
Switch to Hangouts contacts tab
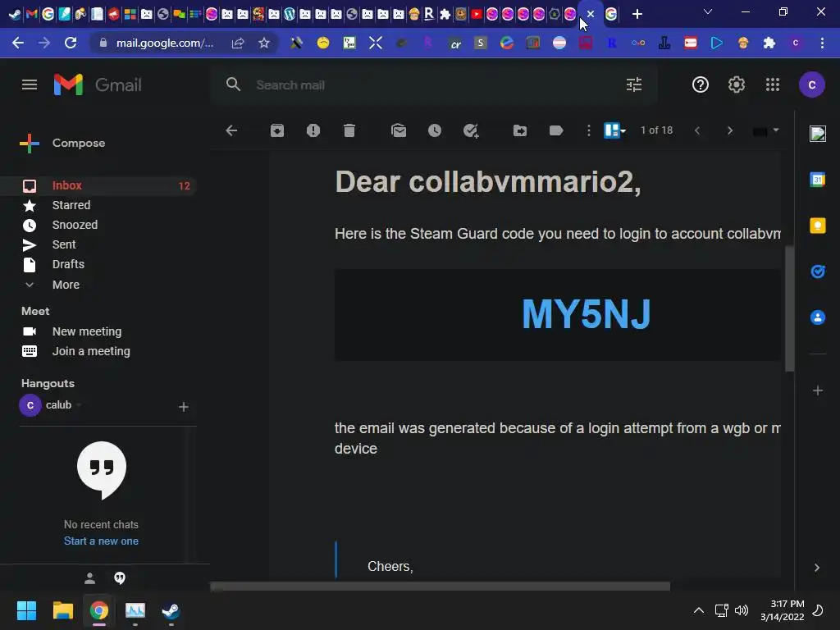pos(90,578)
